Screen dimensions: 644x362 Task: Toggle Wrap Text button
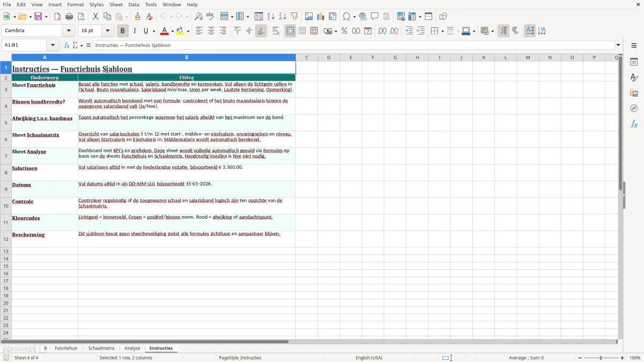tap(276, 31)
